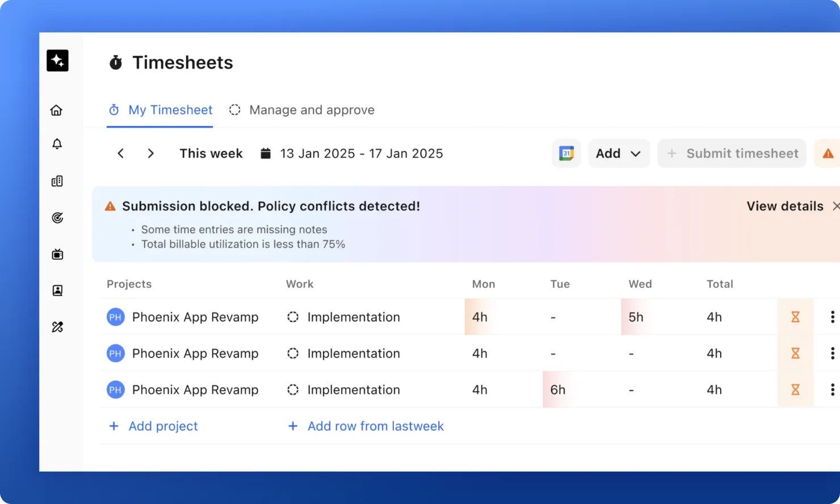Click Implementation label in second row
The width and height of the screenshot is (840, 504).
point(354,353)
